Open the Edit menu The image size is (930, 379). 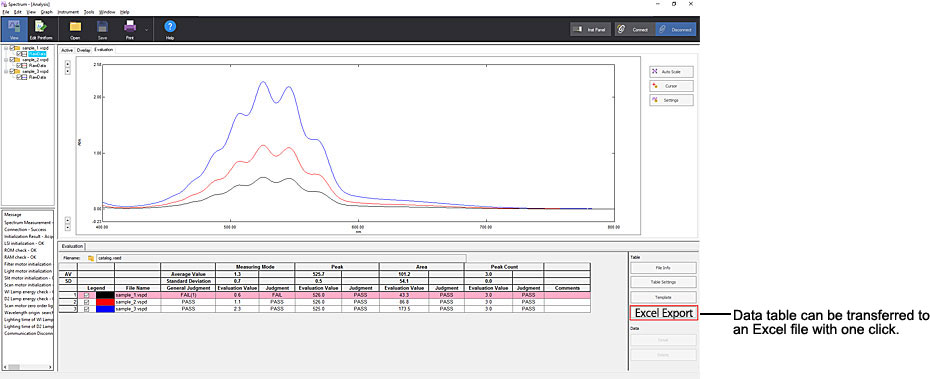tap(18, 12)
